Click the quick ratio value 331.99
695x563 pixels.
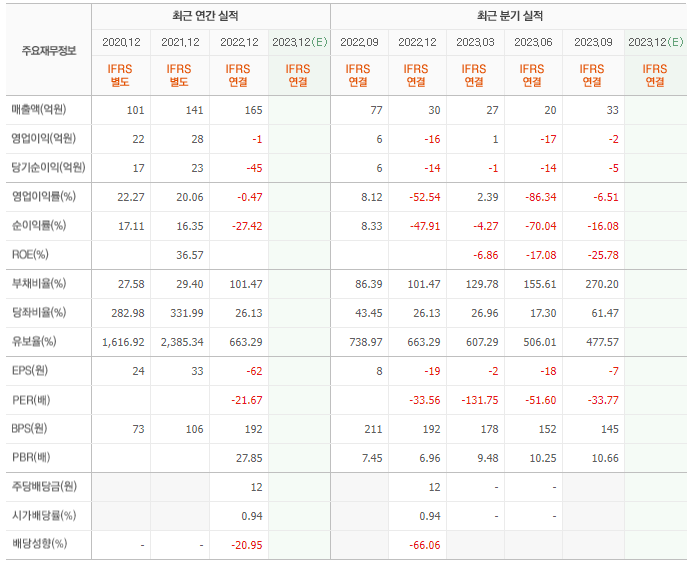tap(187, 313)
